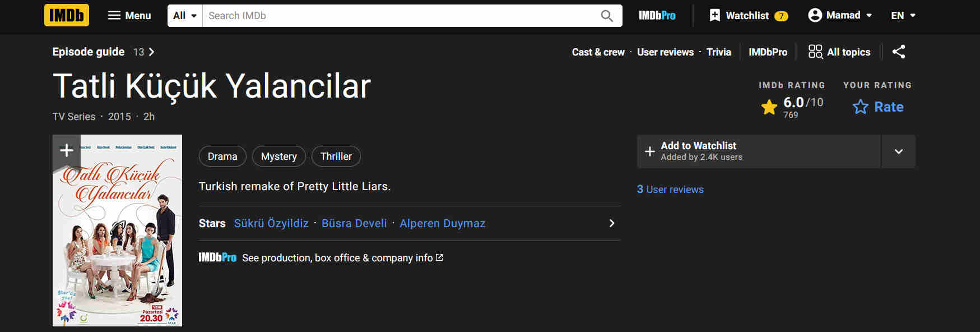Open Alperen Duymaz's page
This screenshot has height=332, width=980.
442,223
